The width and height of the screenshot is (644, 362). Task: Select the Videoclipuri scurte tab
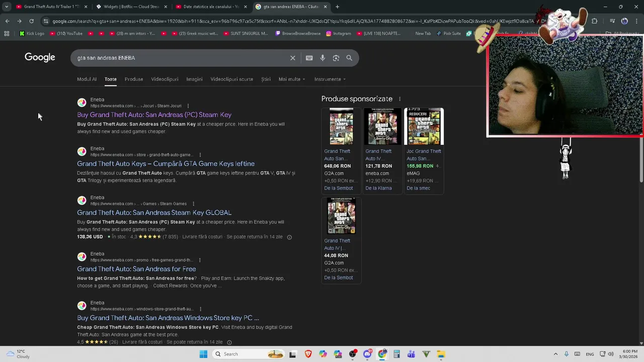[231, 79]
